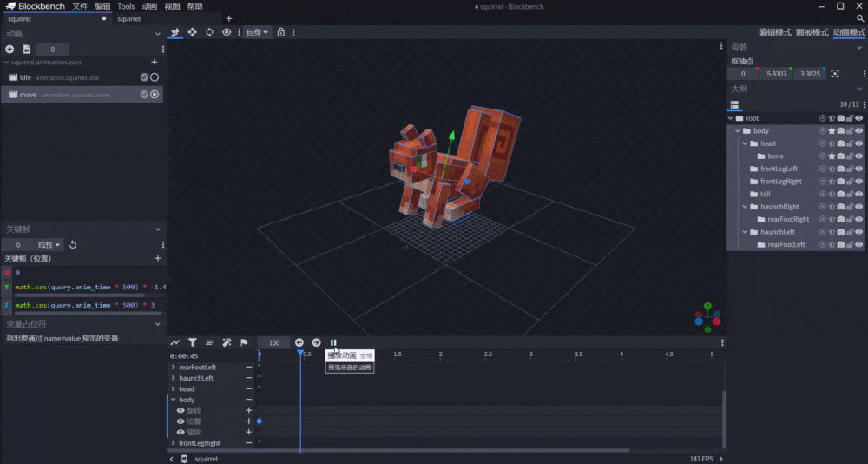Open the 文件 menu
868x464 pixels.
[x=80, y=6]
